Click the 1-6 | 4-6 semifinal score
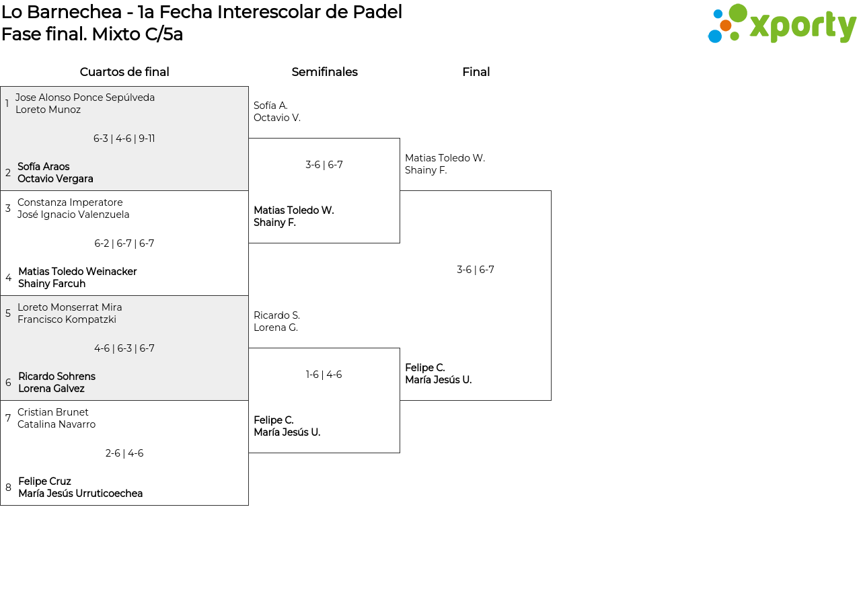861x616 pixels. [x=324, y=375]
